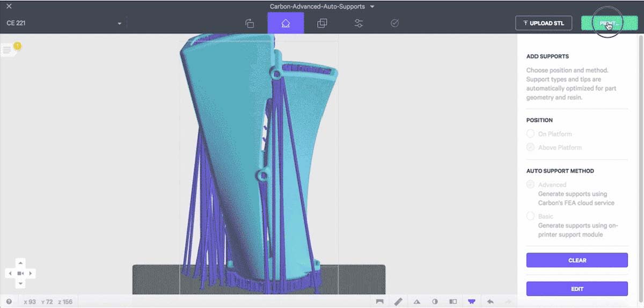
Task: Open the review checkmark step icon
Action: [394, 23]
